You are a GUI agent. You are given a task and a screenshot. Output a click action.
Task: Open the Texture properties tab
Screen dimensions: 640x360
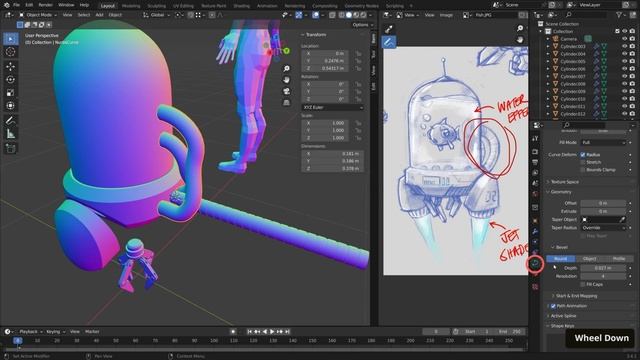tap(536, 287)
